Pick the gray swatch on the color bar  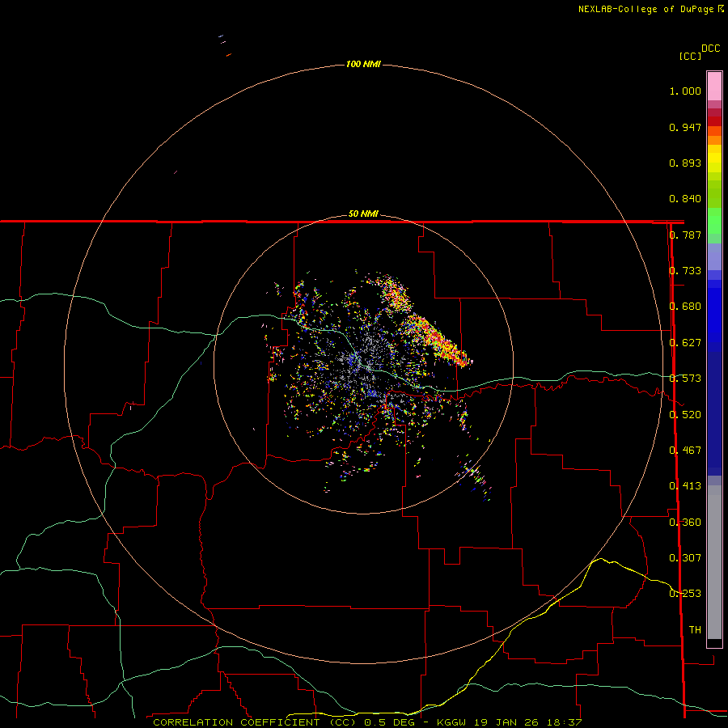coord(714,562)
